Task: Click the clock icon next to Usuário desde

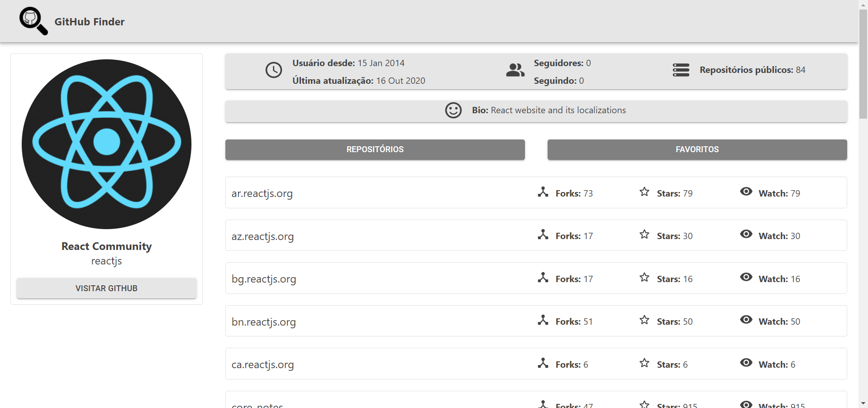Action: tap(273, 70)
